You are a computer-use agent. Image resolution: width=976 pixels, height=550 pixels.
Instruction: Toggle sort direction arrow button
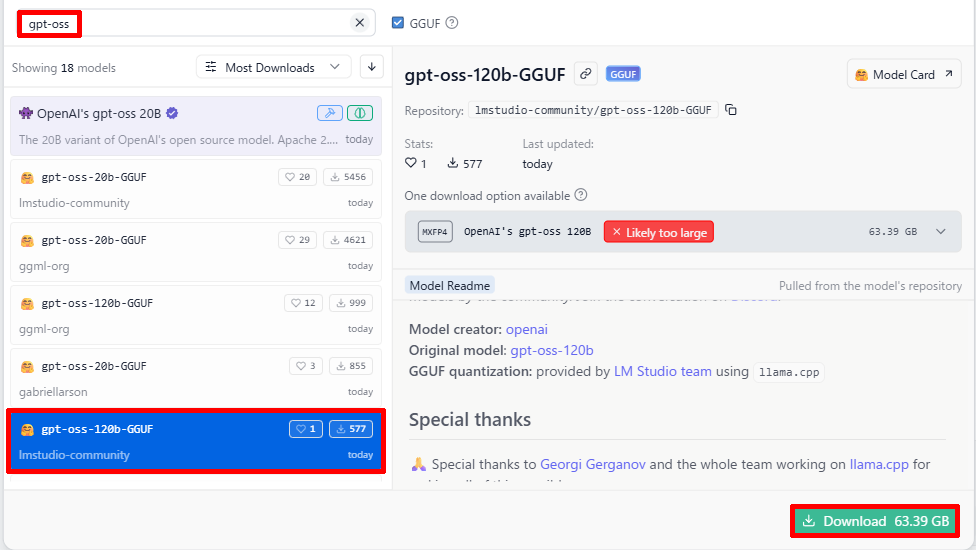point(372,67)
